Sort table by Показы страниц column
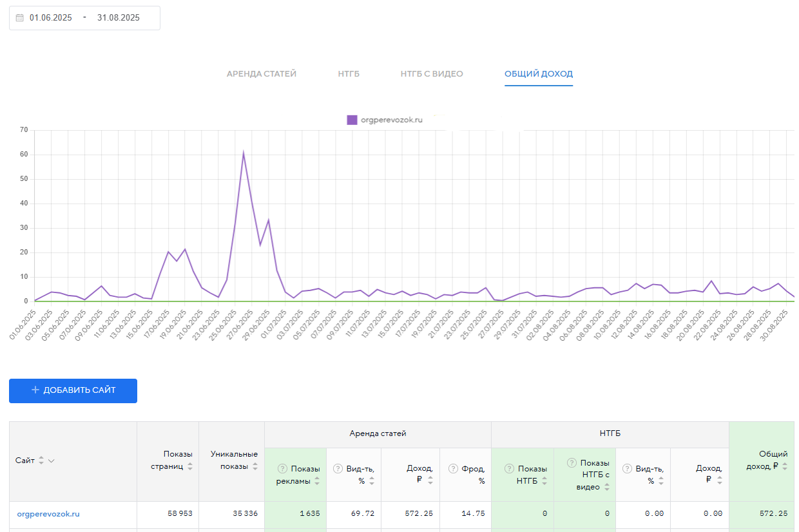 (189, 466)
